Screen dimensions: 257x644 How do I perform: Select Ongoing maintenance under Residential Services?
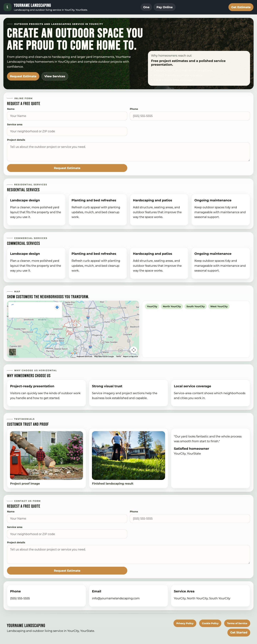220,209
